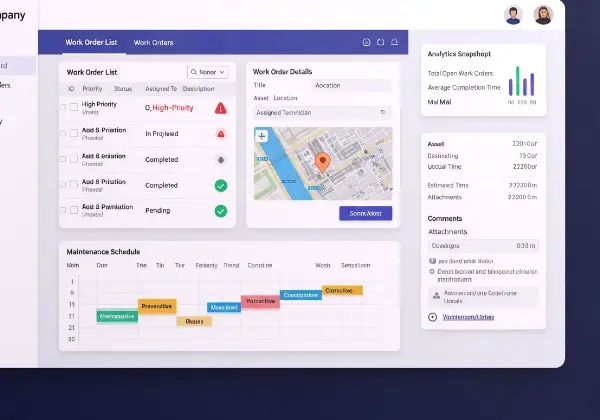Sort by Priority column header
The image size is (600, 420).
[x=92, y=89]
